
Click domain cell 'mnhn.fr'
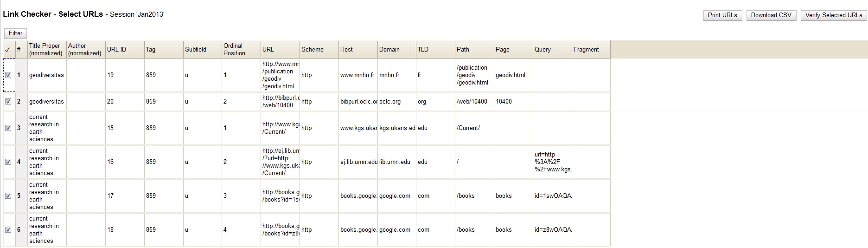(397, 75)
